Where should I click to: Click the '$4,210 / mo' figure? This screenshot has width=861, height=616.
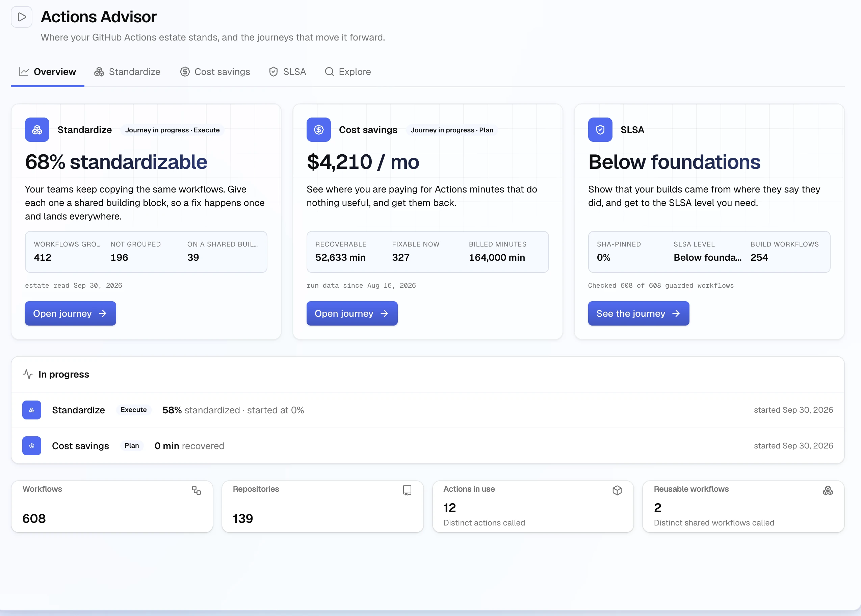point(363,162)
